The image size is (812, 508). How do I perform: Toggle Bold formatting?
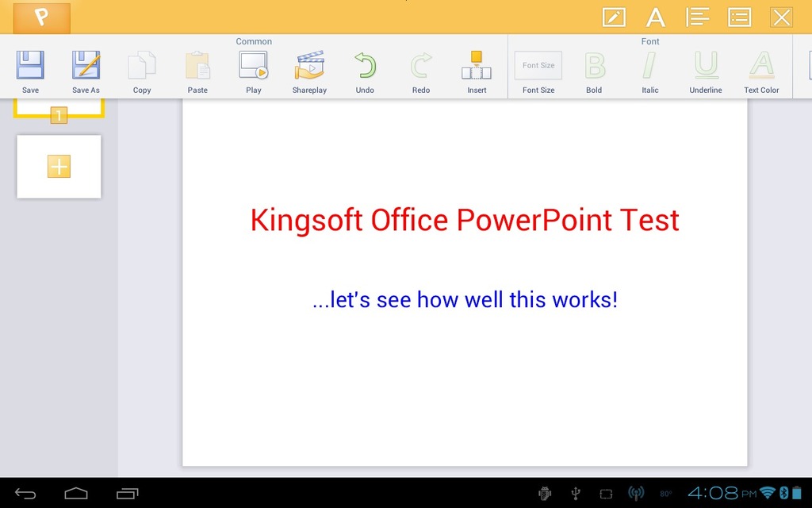point(595,65)
